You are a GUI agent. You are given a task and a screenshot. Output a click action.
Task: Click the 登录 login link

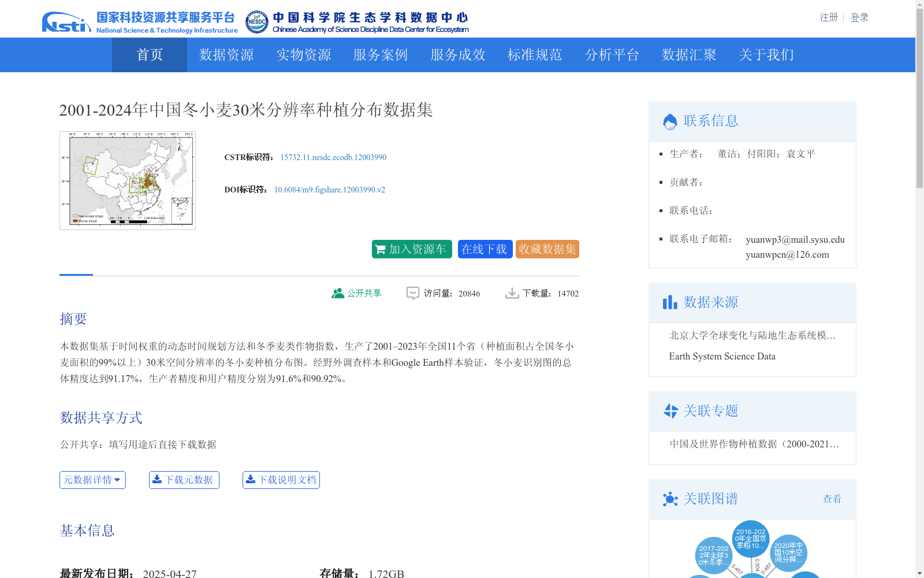859,18
